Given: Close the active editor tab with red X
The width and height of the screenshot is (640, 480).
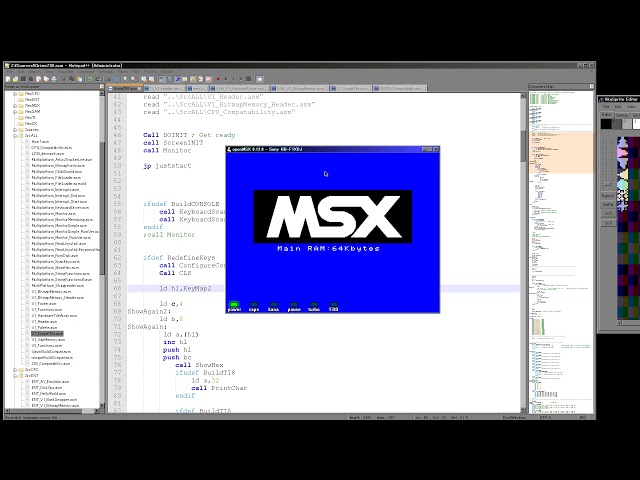Looking at the screenshot, I should 139,89.
